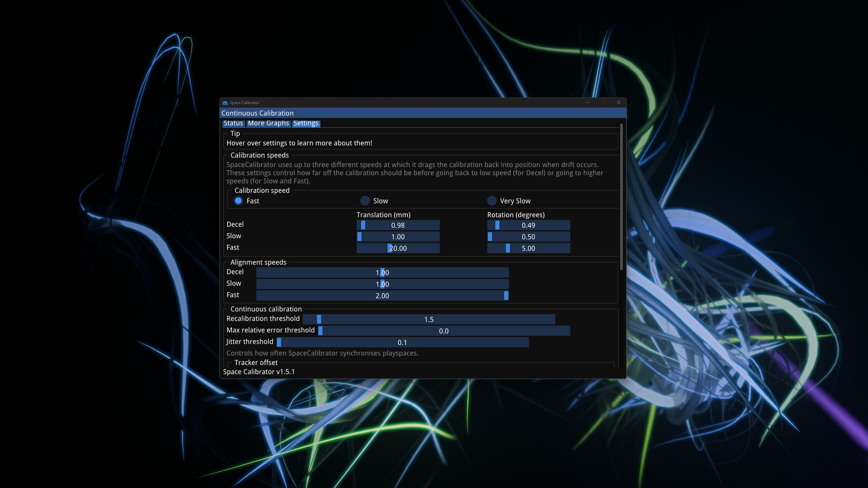Adjust the Jitter threshold slider
Viewport: 868px width, 488px height.
(x=403, y=342)
